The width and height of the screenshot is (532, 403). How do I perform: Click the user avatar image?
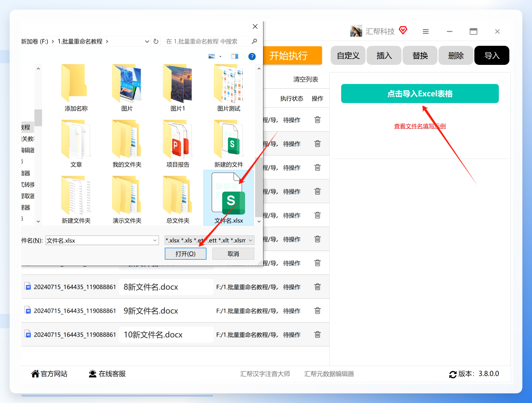[356, 31]
